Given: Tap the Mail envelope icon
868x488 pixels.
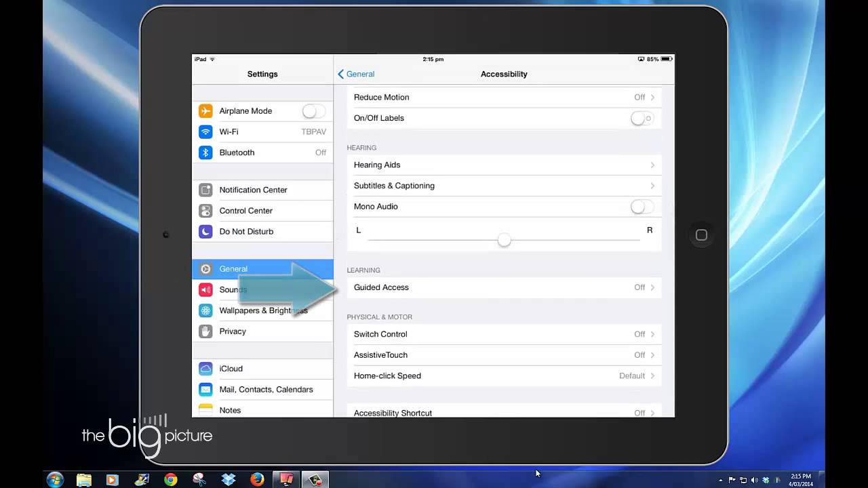Looking at the screenshot, I should [205, 390].
